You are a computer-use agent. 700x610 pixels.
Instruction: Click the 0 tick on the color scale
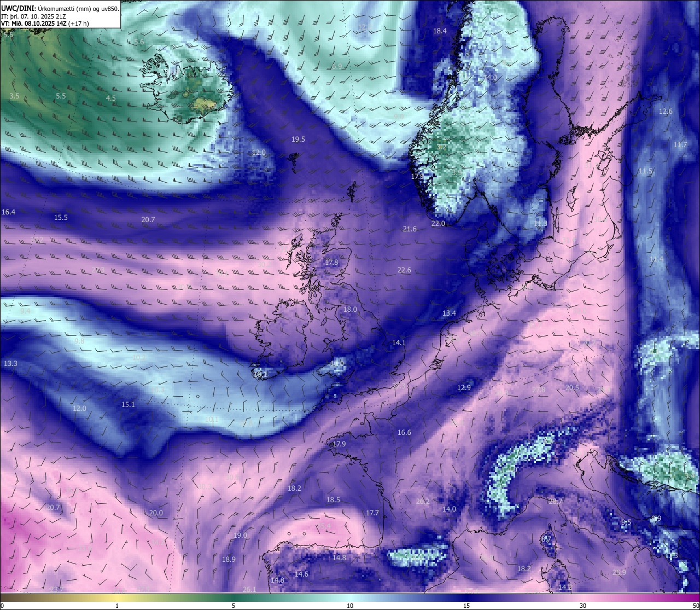pyautogui.click(x=2, y=606)
